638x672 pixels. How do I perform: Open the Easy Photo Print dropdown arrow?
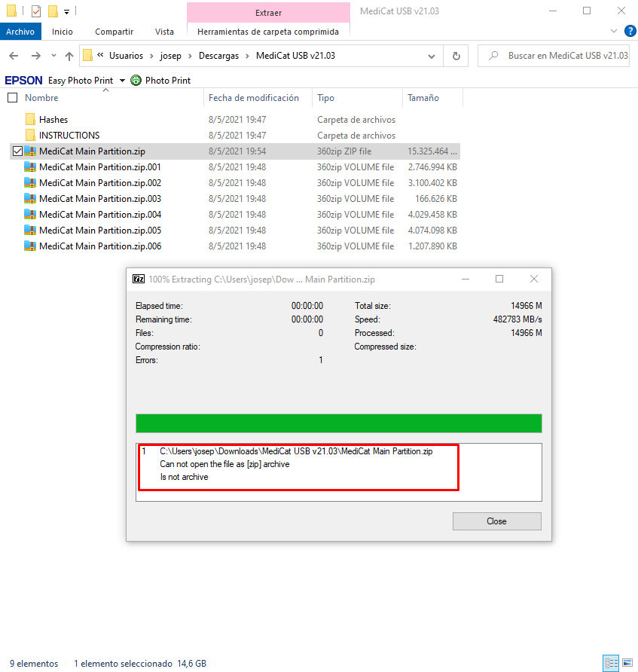point(122,81)
